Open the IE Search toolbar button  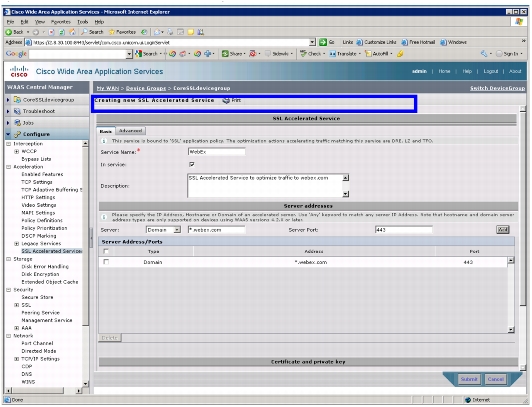click(x=92, y=32)
